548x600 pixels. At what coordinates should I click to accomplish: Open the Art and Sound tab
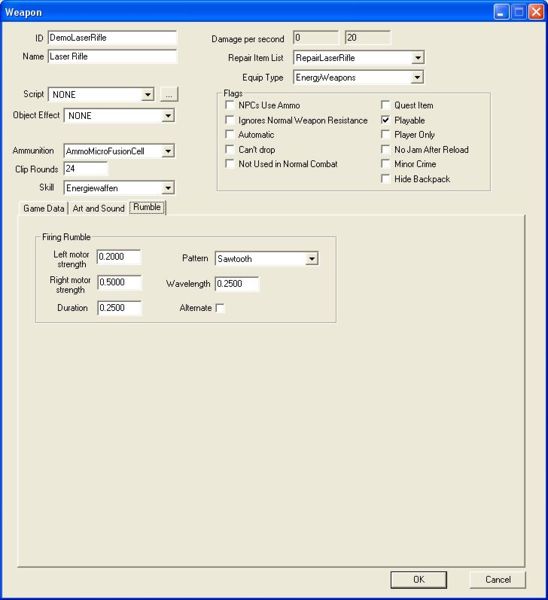(x=98, y=209)
